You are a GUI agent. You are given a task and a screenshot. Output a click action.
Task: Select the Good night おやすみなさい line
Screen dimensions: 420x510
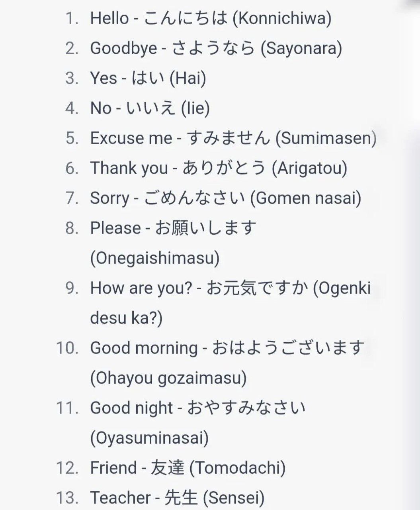pyautogui.click(x=198, y=408)
